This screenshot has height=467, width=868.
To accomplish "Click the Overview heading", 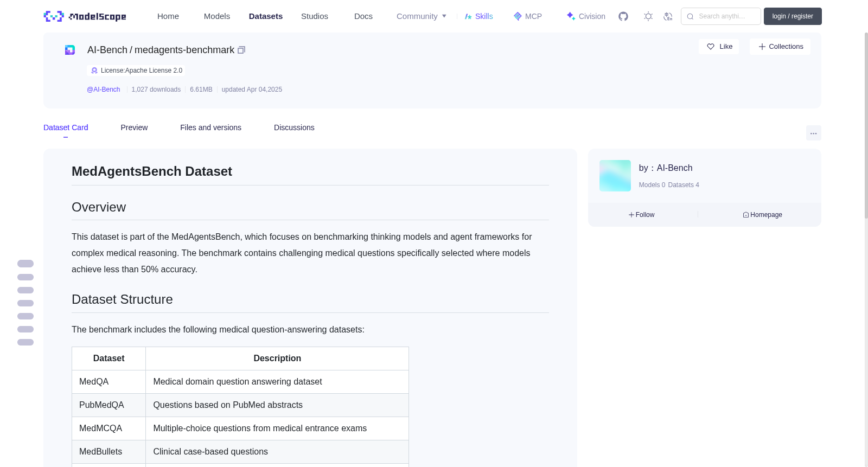I will 99,207.
